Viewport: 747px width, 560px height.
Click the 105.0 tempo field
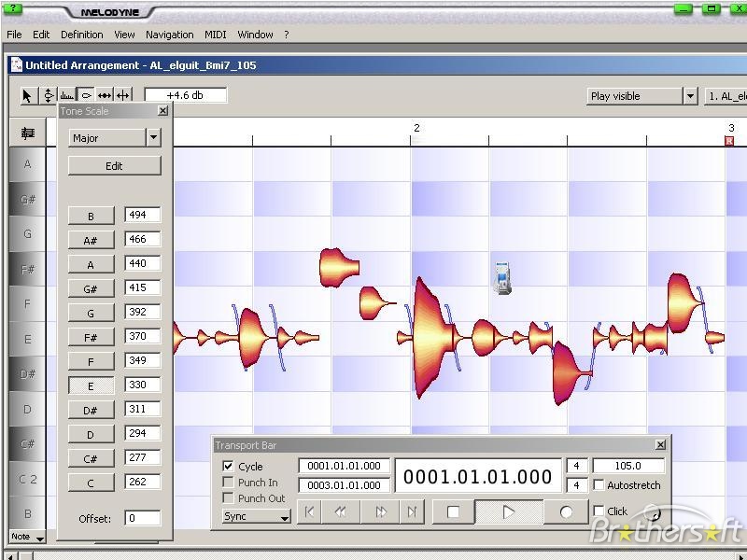click(628, 466)
